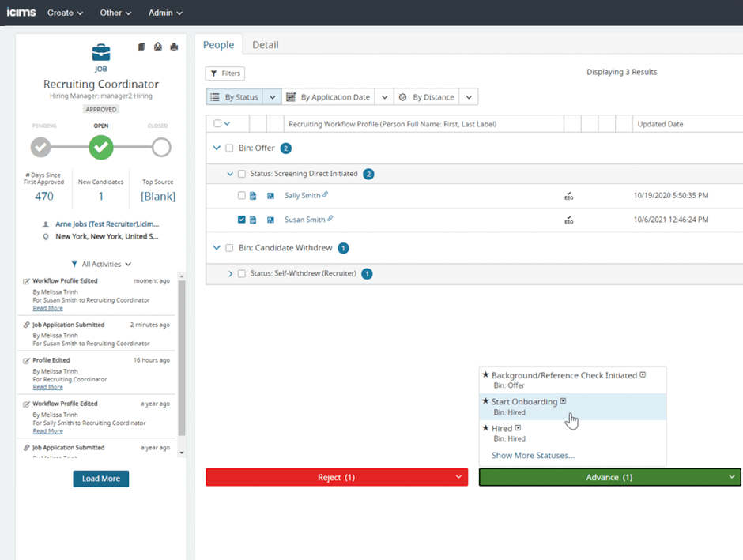Click the activity feed scrollbar down arrow
Viewport: 743px width, 560px height.
click(182, 453)
